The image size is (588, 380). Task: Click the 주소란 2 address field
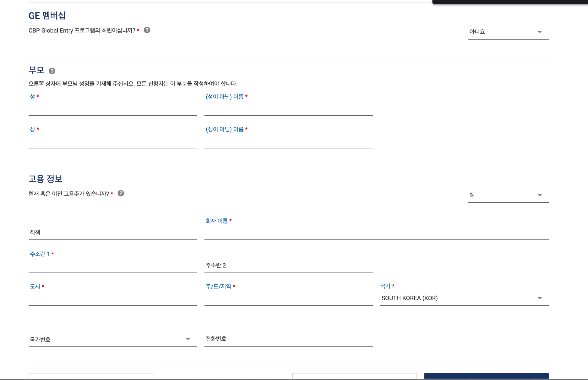point(288,265)
